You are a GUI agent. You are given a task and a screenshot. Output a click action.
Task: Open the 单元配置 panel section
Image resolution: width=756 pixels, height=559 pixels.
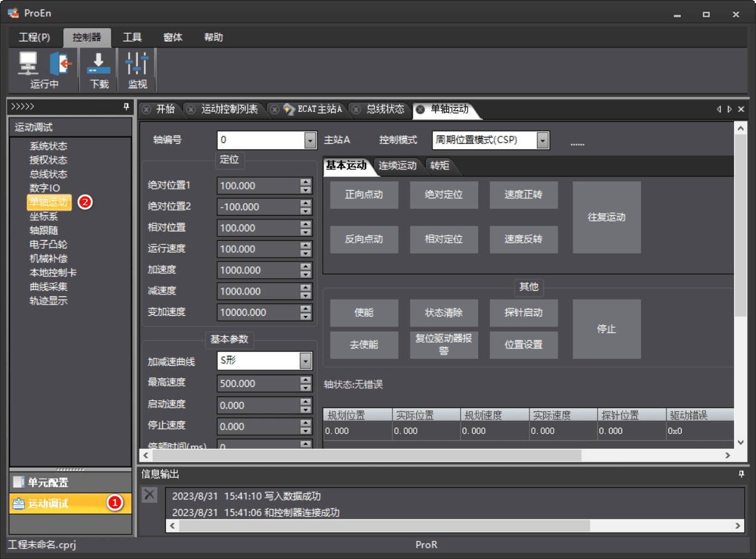pyautogui.click(x=71, y=483)
